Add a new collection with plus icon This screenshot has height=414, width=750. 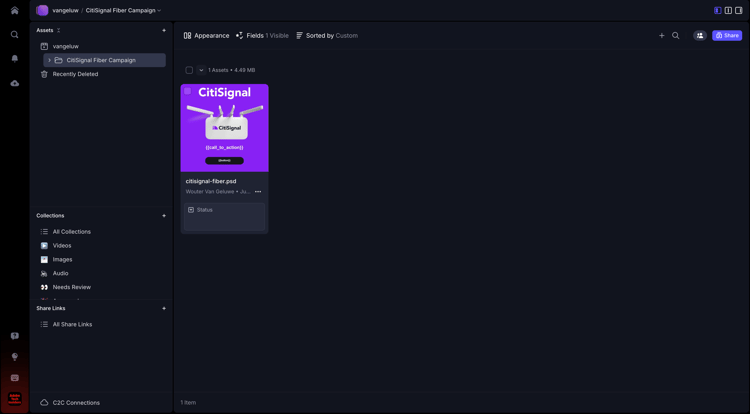[x=164, y=216]
